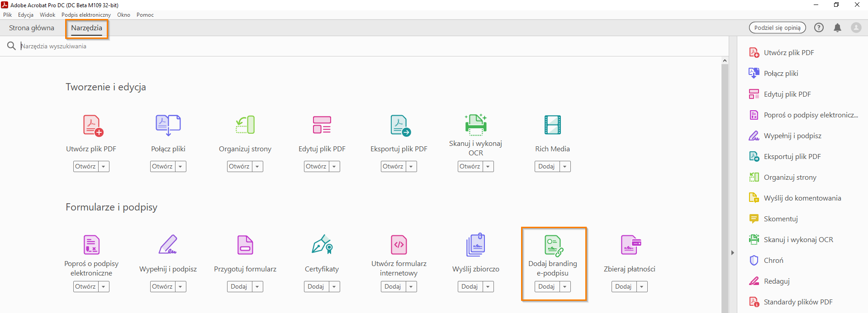
Task: Click Standardy plików PDF sidebar icon
Action: 754,302
